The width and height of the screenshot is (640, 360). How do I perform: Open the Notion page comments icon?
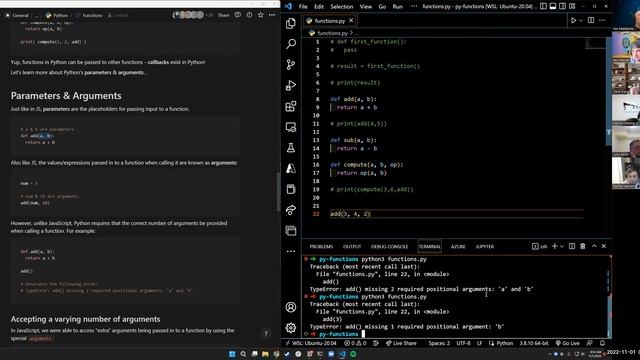[238, 15]
